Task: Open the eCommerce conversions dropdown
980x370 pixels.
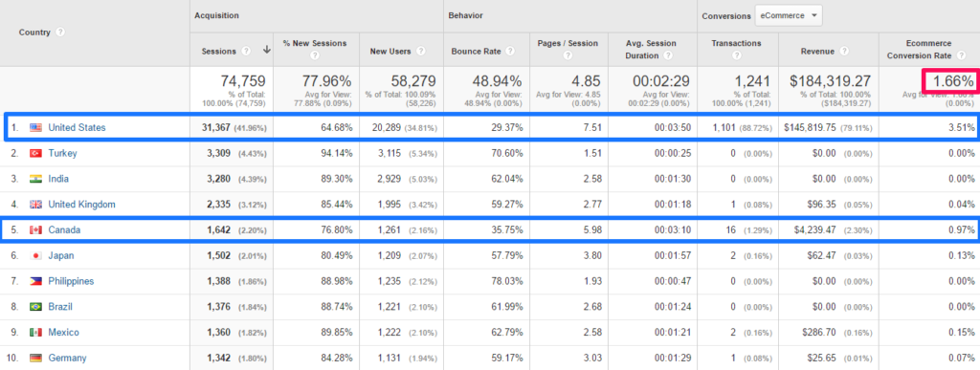Action: pyautogui.click(x=789, y=15)
